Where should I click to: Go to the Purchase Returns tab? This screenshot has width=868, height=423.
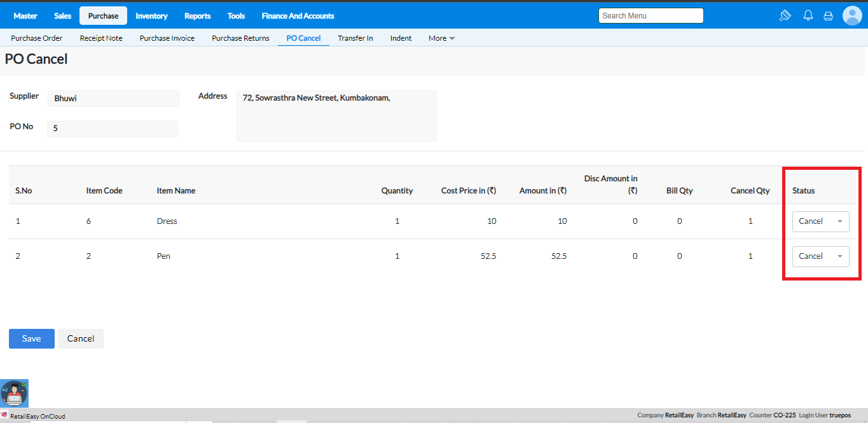click(x=240, y=38)
